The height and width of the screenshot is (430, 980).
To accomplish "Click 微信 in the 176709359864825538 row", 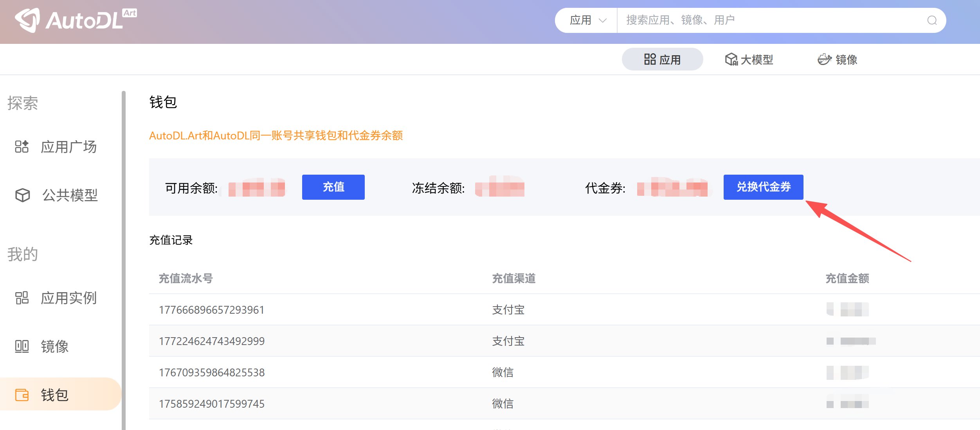I will [503, 372].
